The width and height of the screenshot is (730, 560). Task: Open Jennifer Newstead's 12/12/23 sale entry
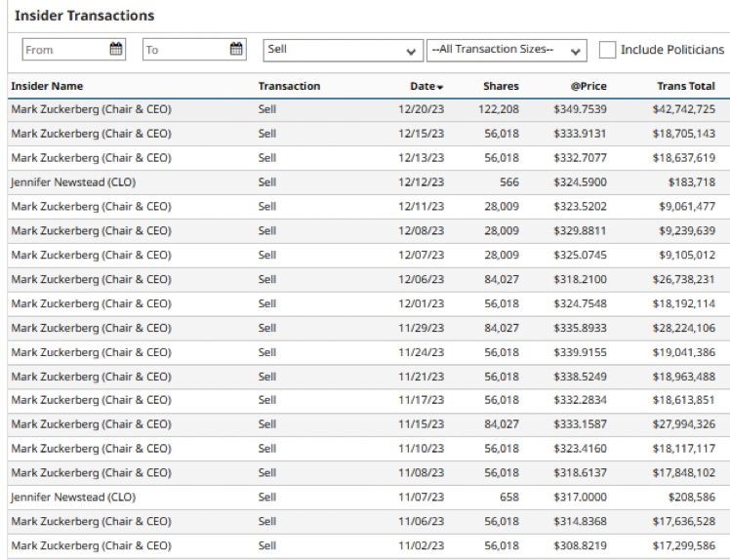(66, 182)
